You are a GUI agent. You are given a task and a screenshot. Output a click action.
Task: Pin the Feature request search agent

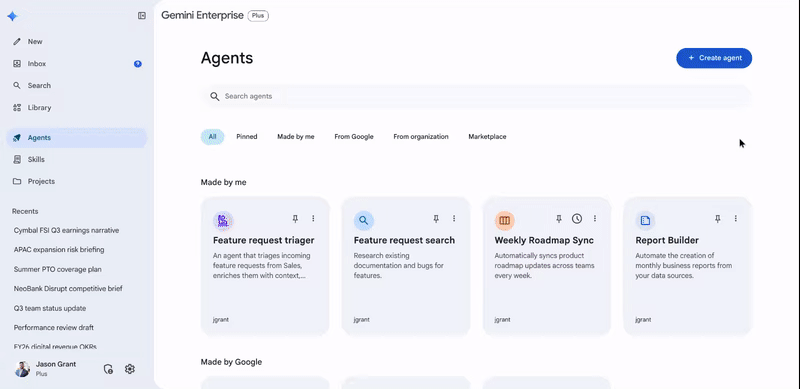coord(436,218)
